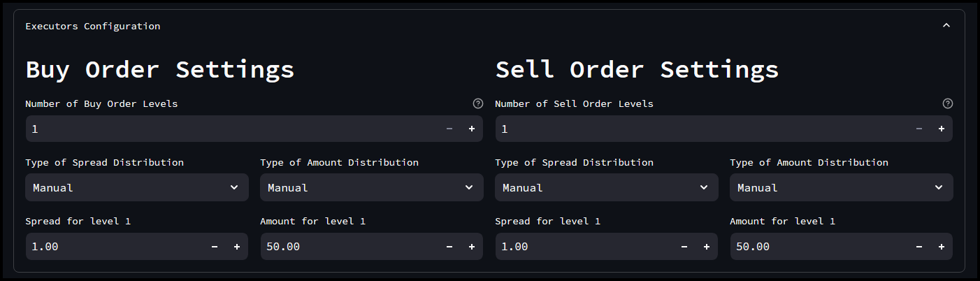This screenshot has height=281, width=980.
Task: Decrease Number of Sell Order Levels
Action: pos(918,129)
